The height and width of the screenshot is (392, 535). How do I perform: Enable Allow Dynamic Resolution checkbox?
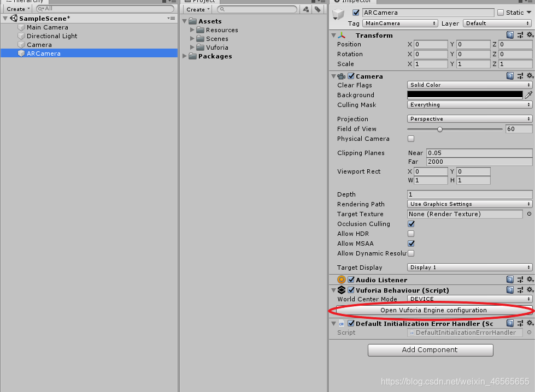(411, 253)
